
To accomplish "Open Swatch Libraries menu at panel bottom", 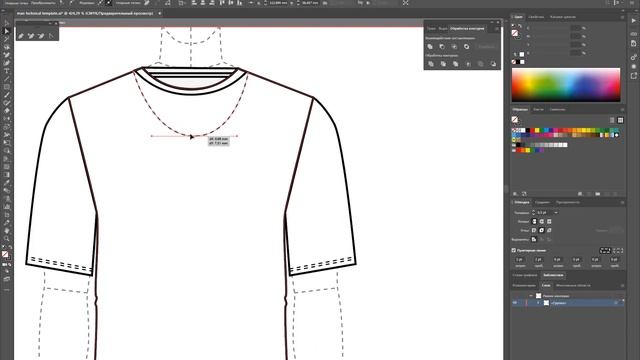I will click(x=516, y=194).
